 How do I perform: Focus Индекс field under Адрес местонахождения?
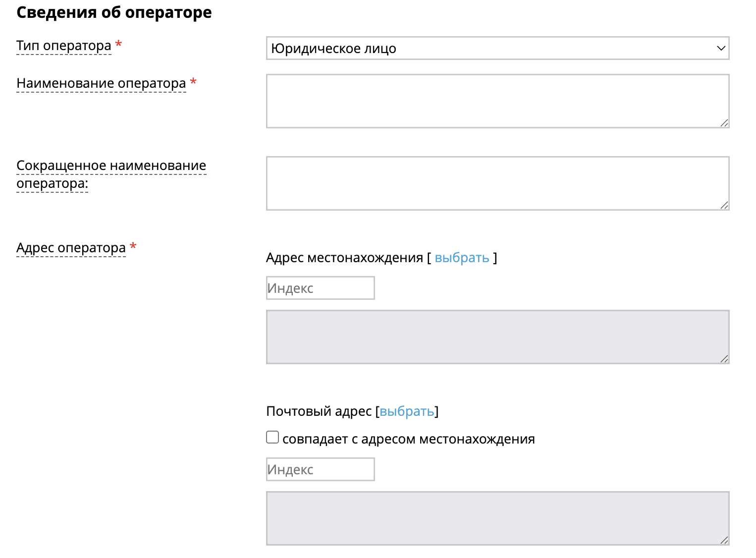click(320, 288)
